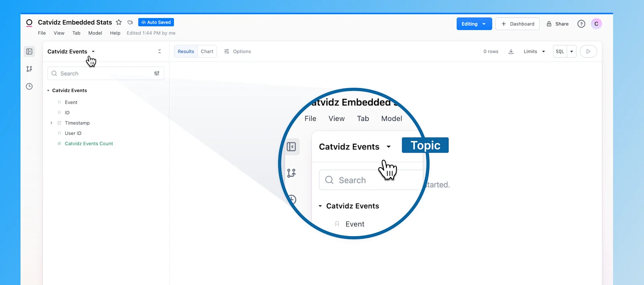Open the Catvidz Events topic dropdown

tap(71, 52)
